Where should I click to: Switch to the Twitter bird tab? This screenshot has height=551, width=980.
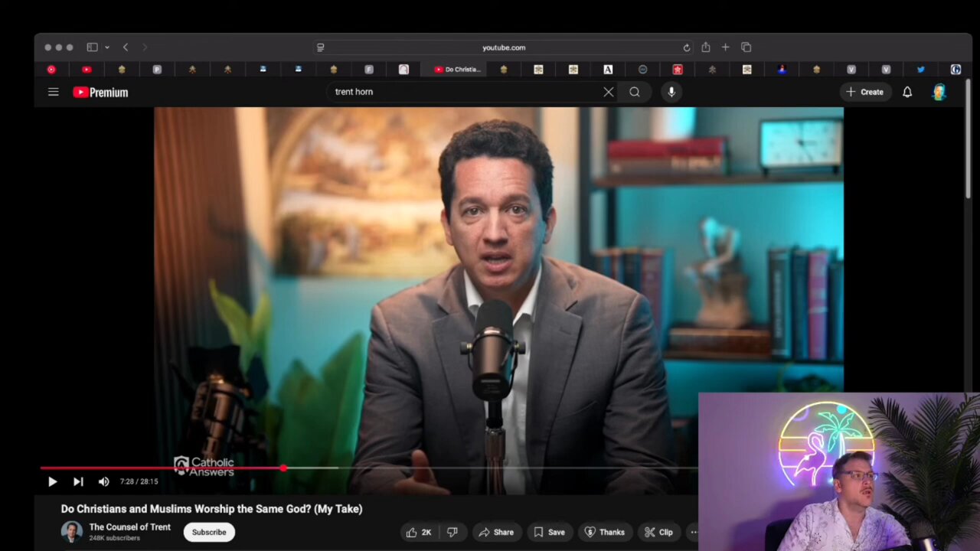tap(920, 70)
